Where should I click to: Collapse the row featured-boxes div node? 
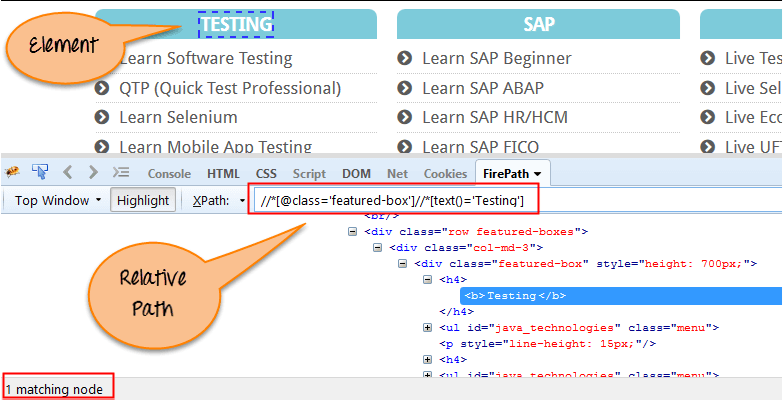[353, 231]
